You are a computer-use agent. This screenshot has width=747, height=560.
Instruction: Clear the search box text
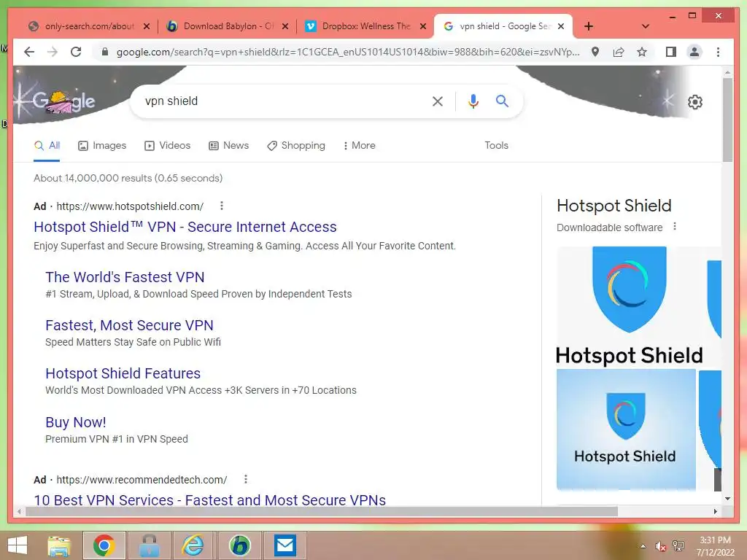(438, 101)
